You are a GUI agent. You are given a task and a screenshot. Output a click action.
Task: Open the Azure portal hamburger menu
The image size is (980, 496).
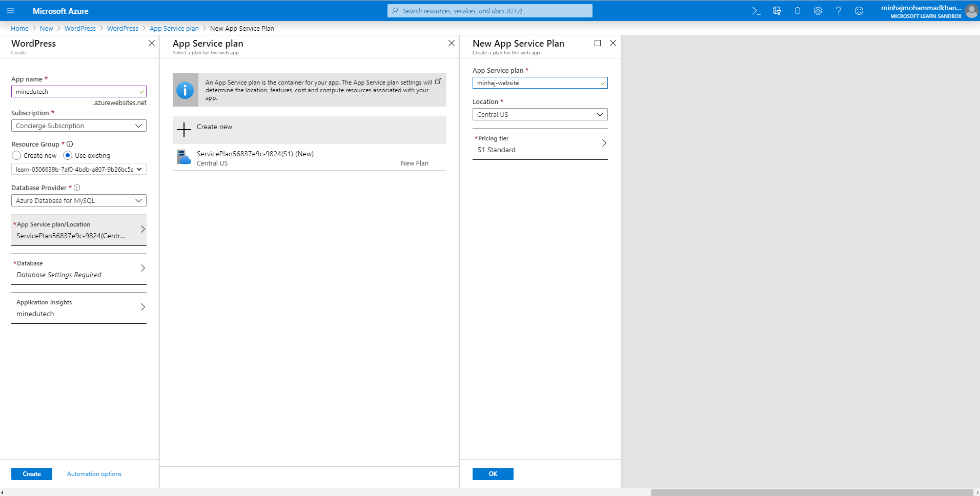pyautogui.click(x=10, y=11)
